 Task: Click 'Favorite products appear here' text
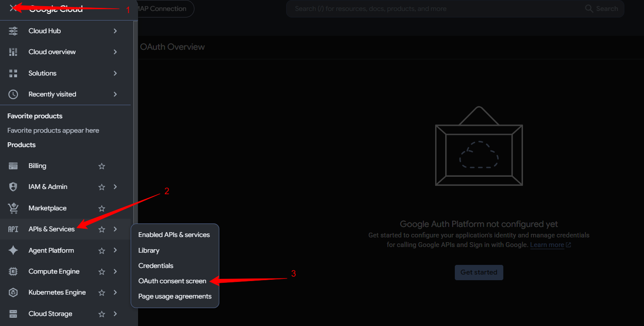coord(53,130)
